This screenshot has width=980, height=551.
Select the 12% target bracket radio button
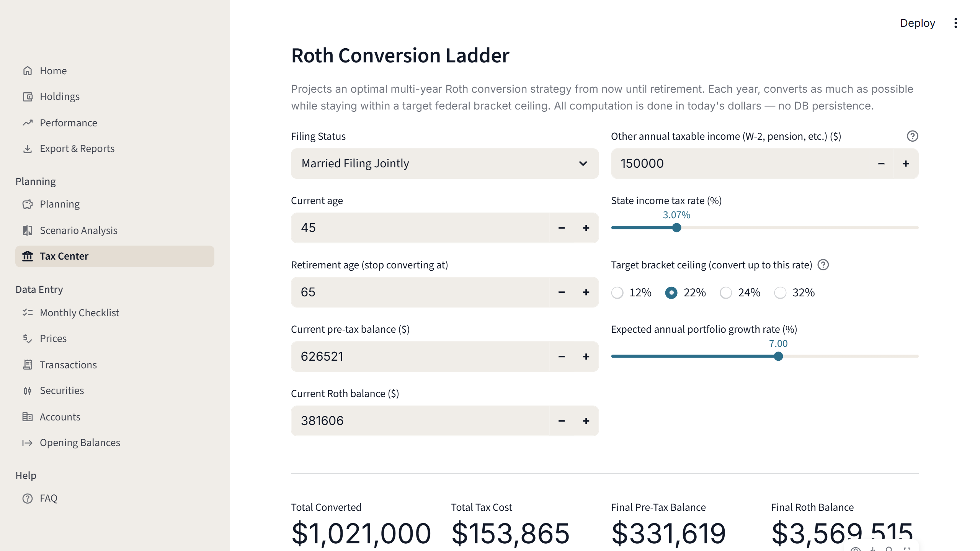617,293
